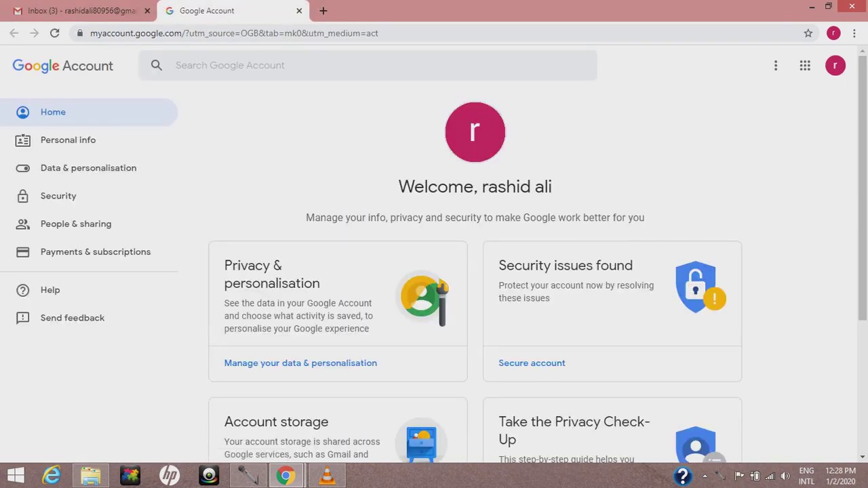Screen dimensions: 868x488
Task: Go to Data & personalisation settings
Action: tap(88, 167)
